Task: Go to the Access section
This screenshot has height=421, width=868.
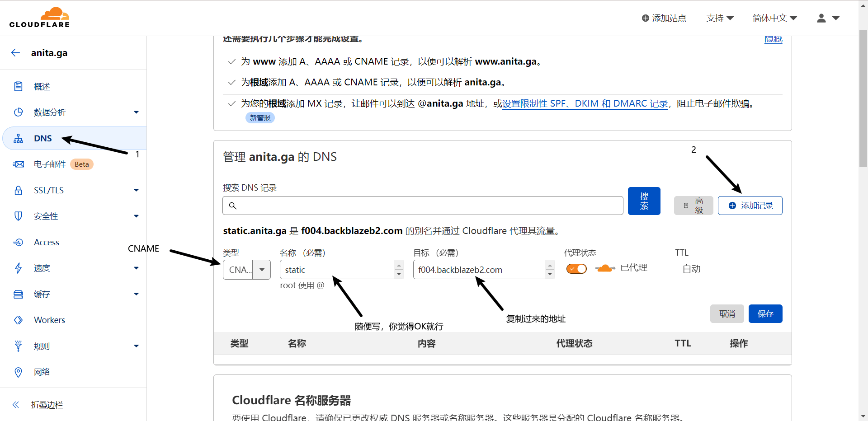Action: 47,242
